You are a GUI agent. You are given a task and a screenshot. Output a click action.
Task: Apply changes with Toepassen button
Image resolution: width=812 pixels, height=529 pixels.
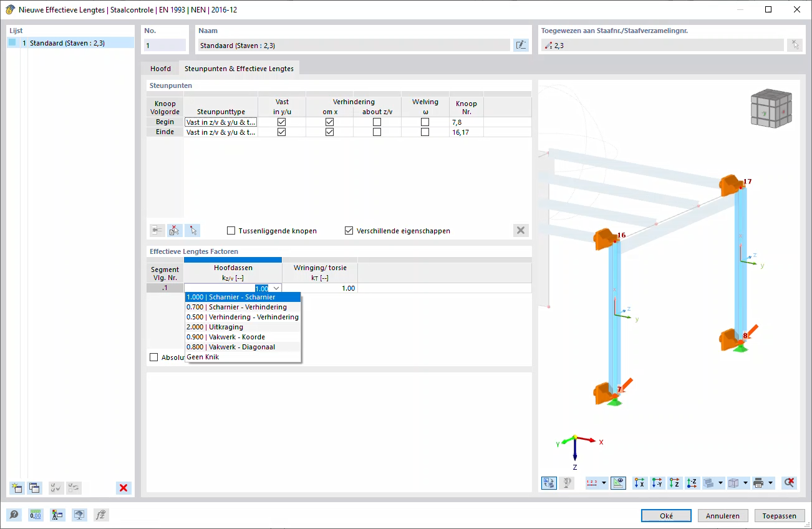click(x=779, y=515)
